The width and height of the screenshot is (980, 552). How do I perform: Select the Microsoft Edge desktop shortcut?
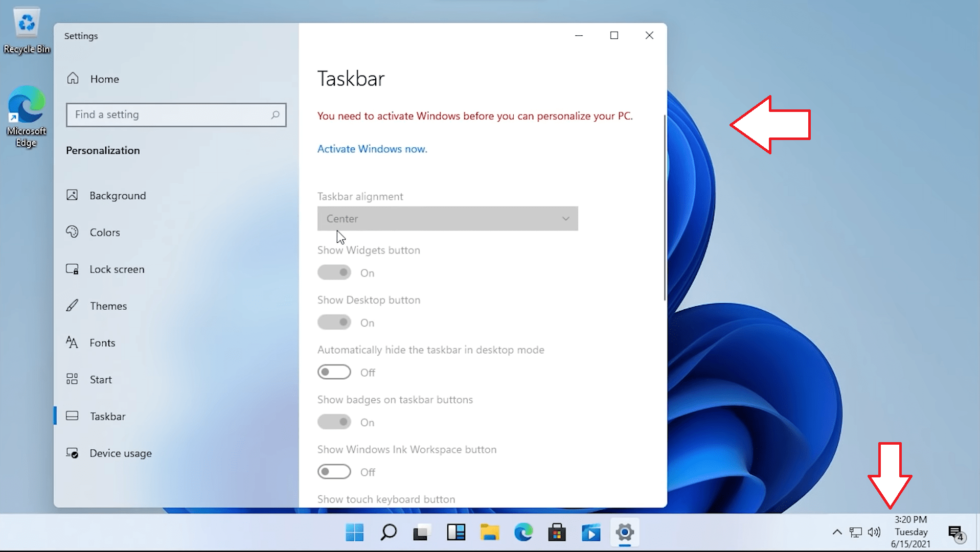coord(26,117)
